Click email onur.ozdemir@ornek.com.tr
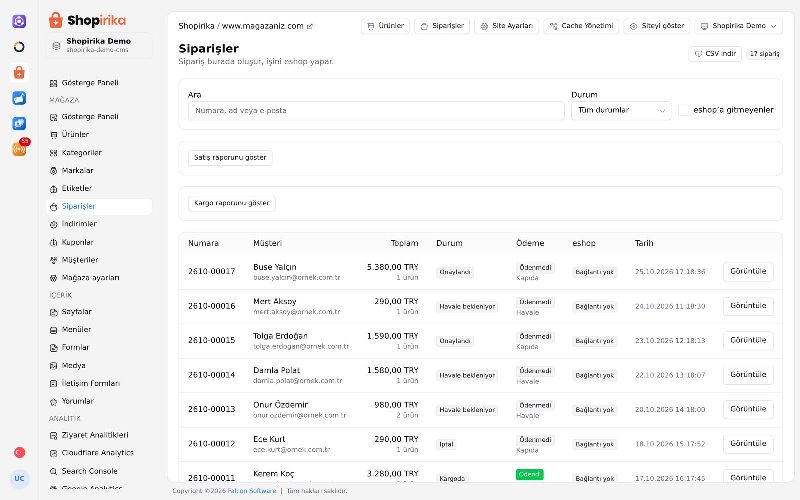Screen dimensions: 800x500 tap(299, 415)
